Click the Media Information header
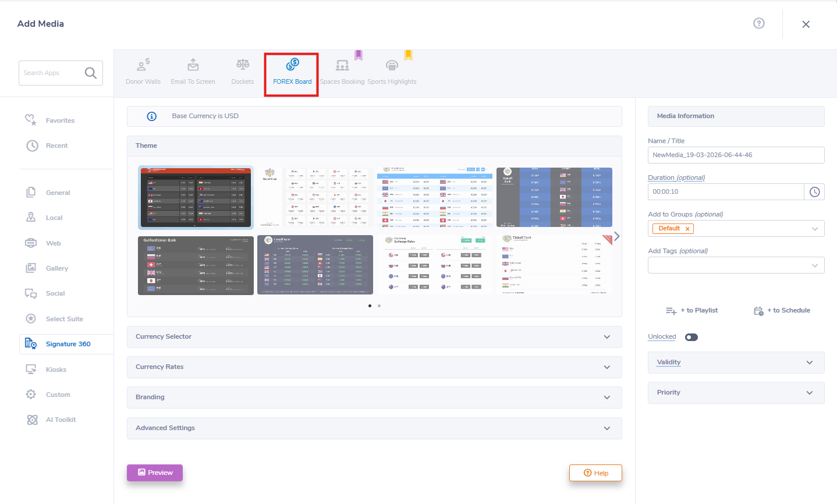 (736, 116)
